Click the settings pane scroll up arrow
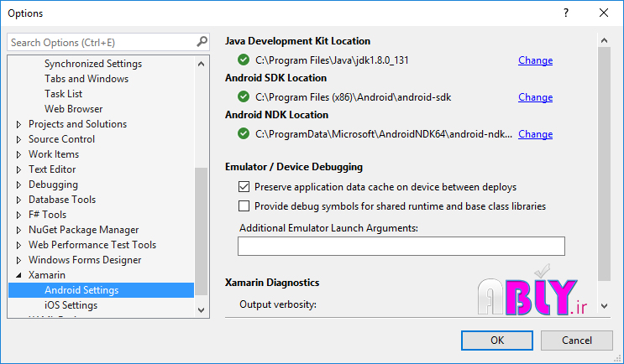The height and width of the screenshot is (364, 624). (x=604, y=40)
